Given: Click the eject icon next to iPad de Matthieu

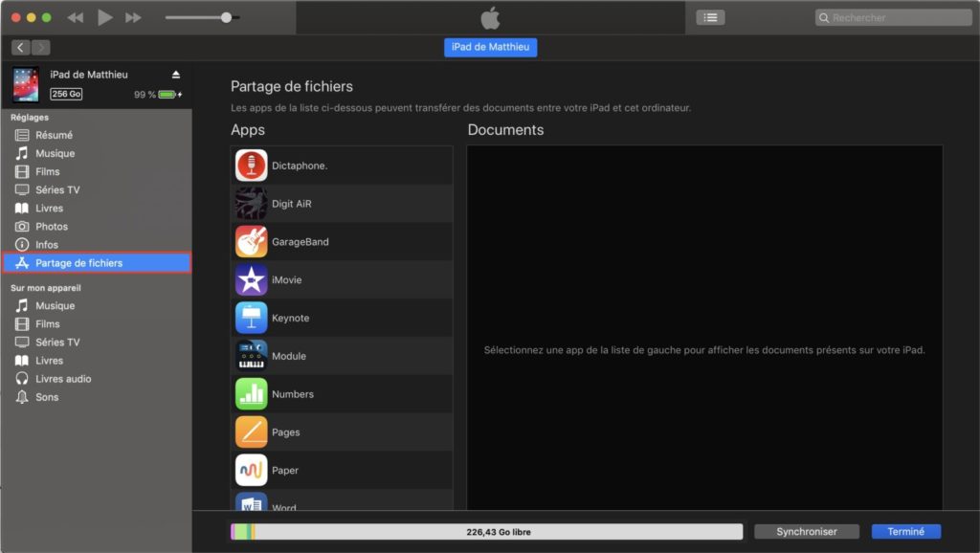Looking at the screenshot, I should coord(175,75).
